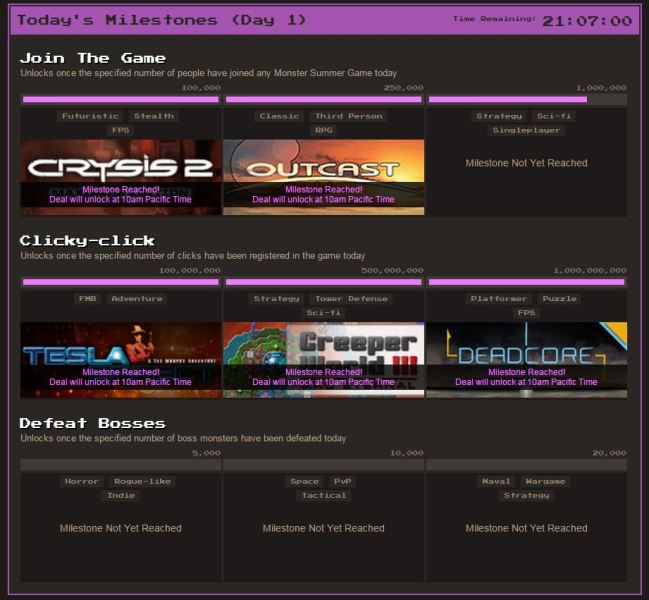Open the Creeper World III deal banner

(323, 360)
